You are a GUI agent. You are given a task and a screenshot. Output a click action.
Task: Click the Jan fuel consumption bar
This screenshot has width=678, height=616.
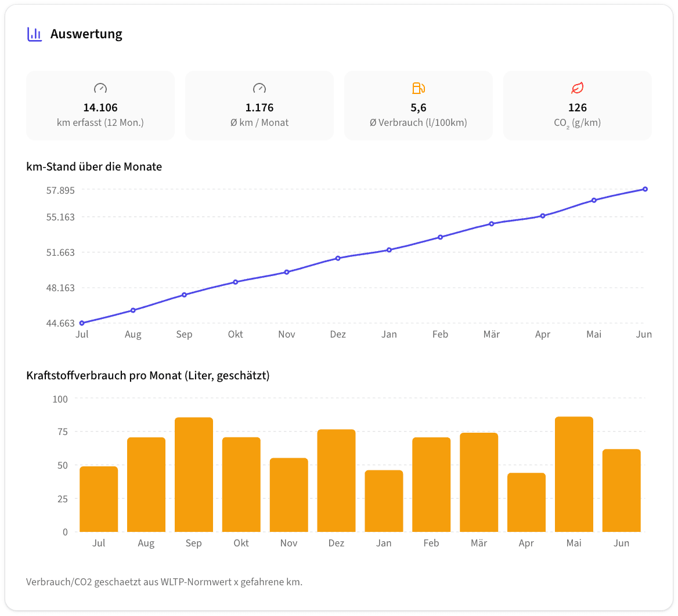pos(384,501)
